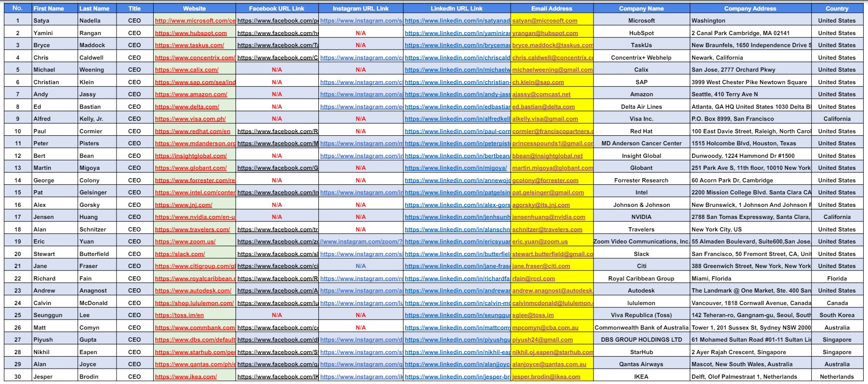
Task: Select the "Forrester Research" company cell
Action: pyautogui.click(x=642, y=180)
